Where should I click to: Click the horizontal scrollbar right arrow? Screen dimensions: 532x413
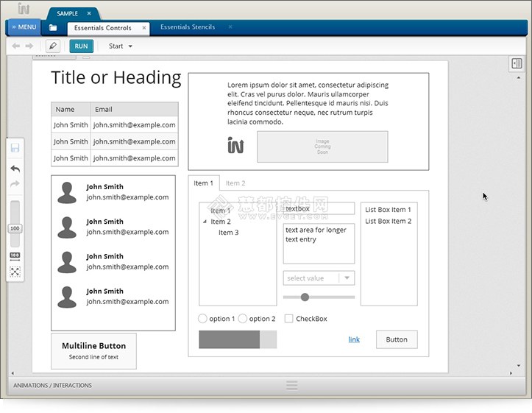[x=511, y=373]
